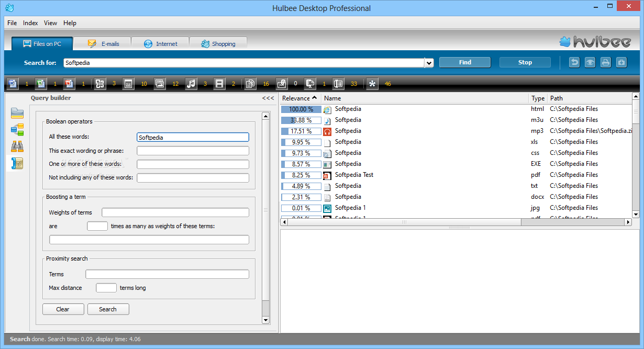Click the results list horizontal scrollbar thumb

404,222
